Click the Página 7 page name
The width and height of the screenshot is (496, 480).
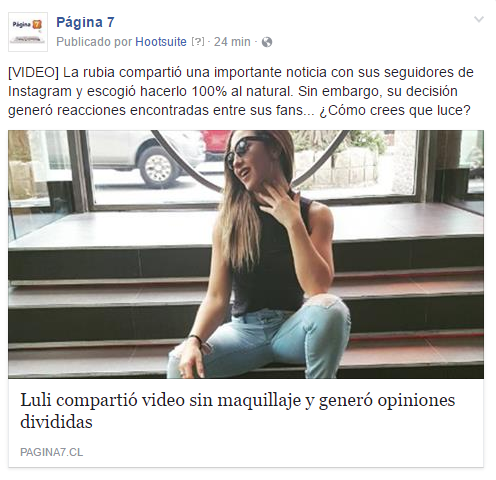tap(85, 22)
